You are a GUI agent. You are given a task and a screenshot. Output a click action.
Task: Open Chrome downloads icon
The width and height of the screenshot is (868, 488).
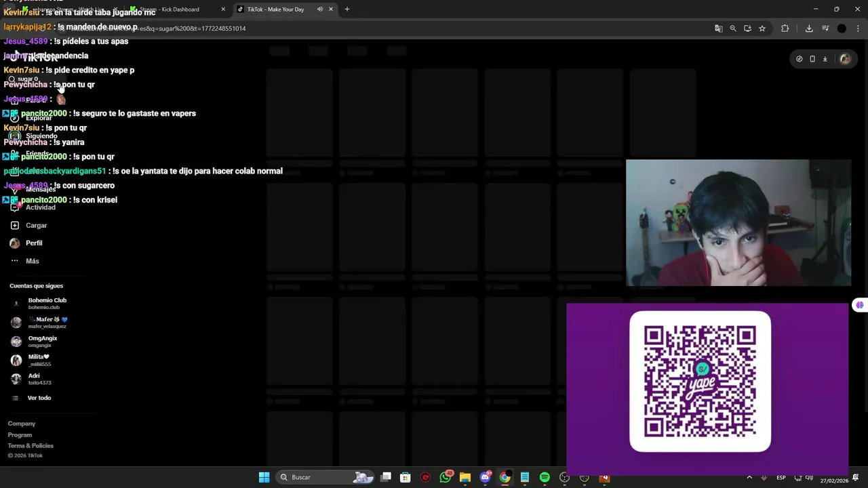coord(809,28)
